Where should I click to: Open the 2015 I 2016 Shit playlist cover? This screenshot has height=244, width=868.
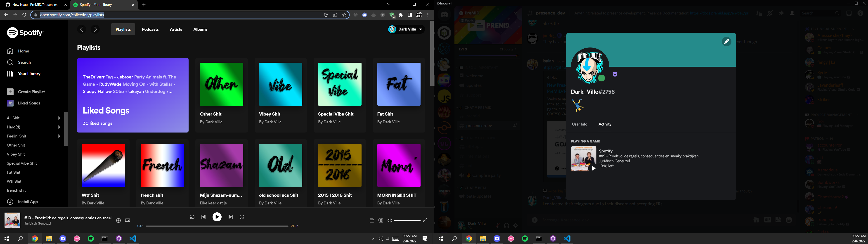click(x=340, y=166)
